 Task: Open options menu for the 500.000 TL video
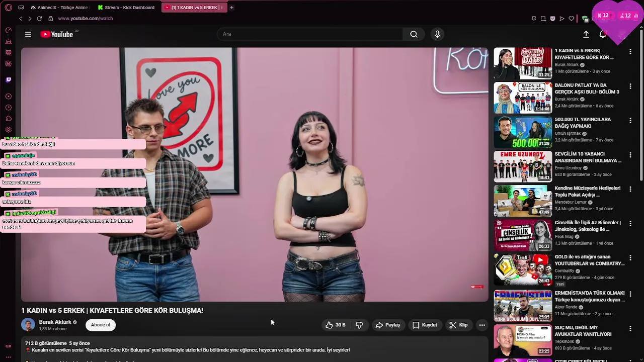coord(630,120)
